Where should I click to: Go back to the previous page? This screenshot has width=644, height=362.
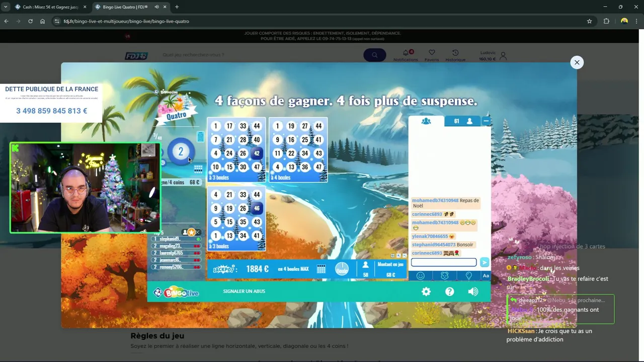tap(6, 21)
